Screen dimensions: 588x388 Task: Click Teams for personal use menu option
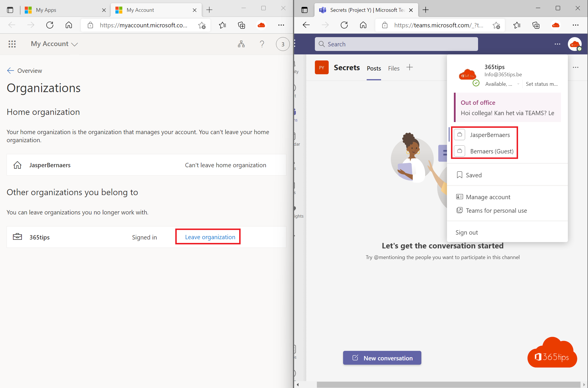coord(497,210)
